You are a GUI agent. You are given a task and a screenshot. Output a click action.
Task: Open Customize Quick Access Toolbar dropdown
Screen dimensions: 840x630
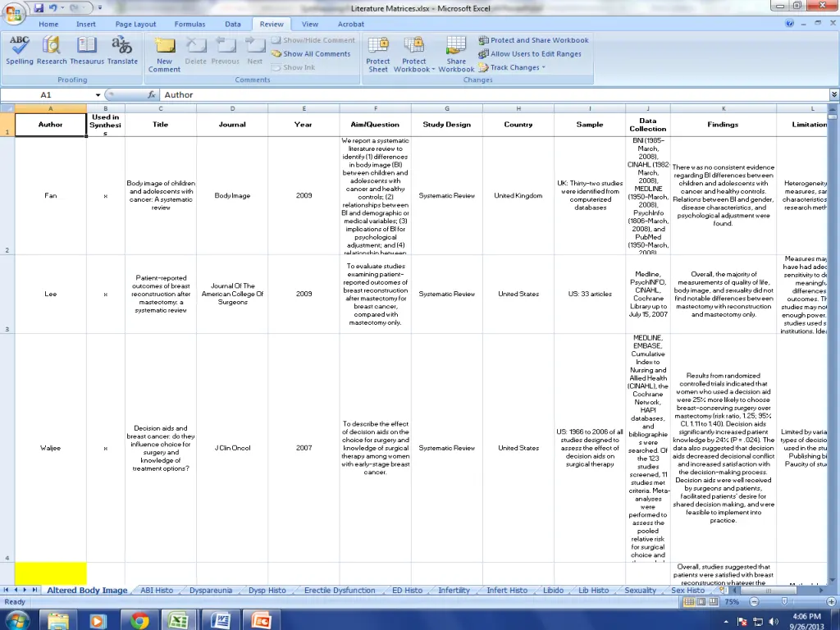click(99, 8)
